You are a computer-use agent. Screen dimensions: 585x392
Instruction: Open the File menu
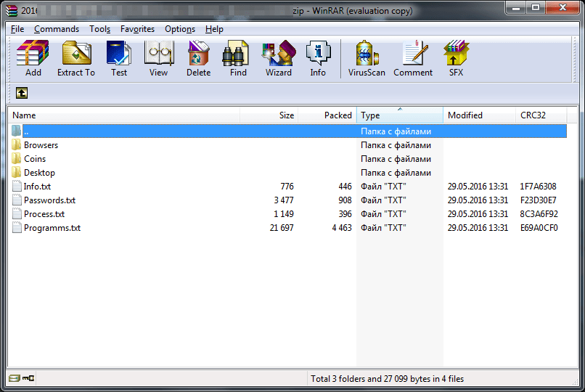[x=17, y=29]
